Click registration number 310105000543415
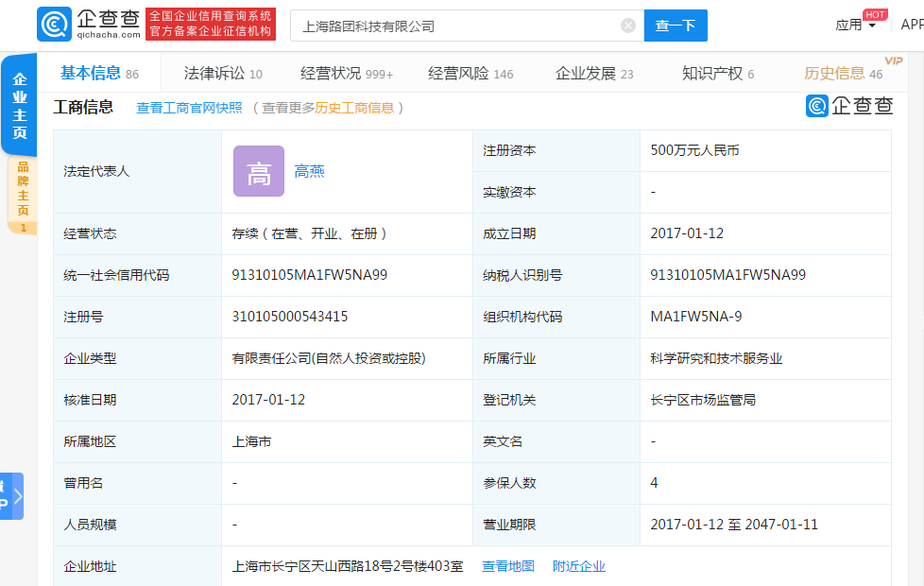 click(290, 317)
